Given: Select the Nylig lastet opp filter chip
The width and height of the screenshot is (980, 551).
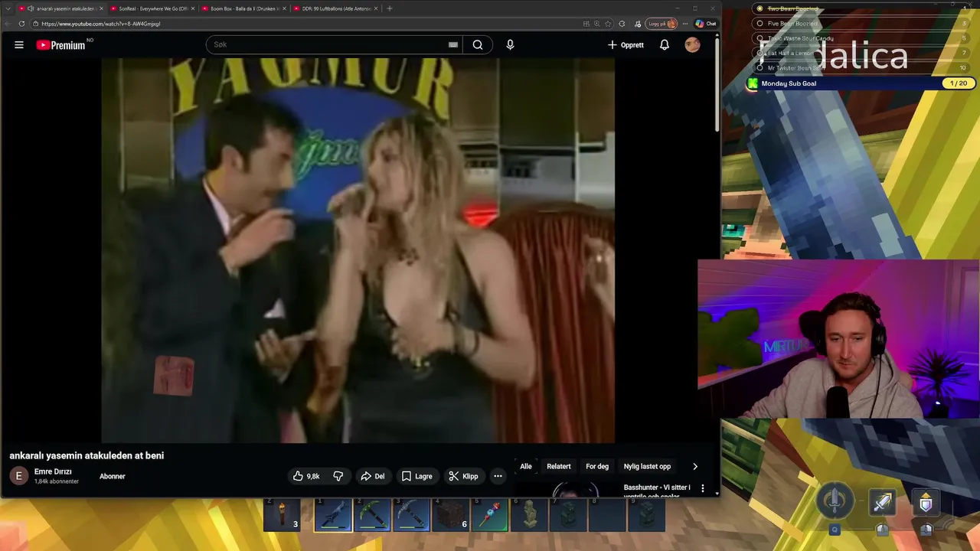Looking at the screenshot, I should pyautogui.click(x=647, y=466).
